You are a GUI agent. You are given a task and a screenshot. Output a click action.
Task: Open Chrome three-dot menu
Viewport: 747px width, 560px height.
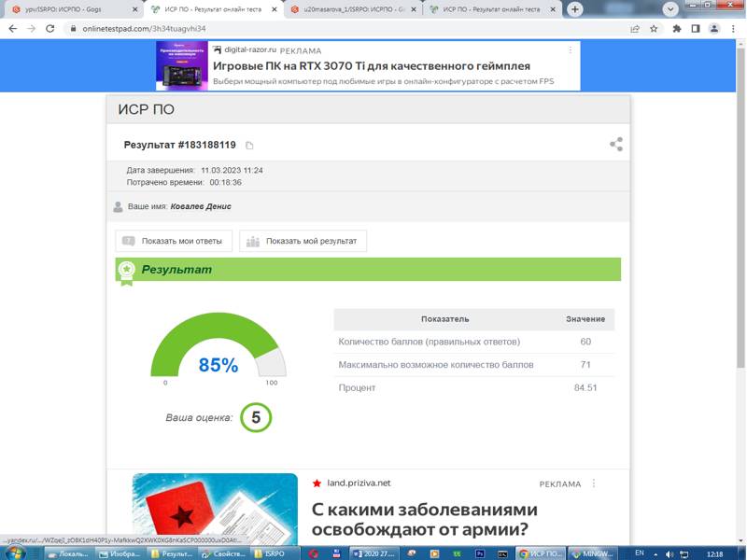[732, 29]
